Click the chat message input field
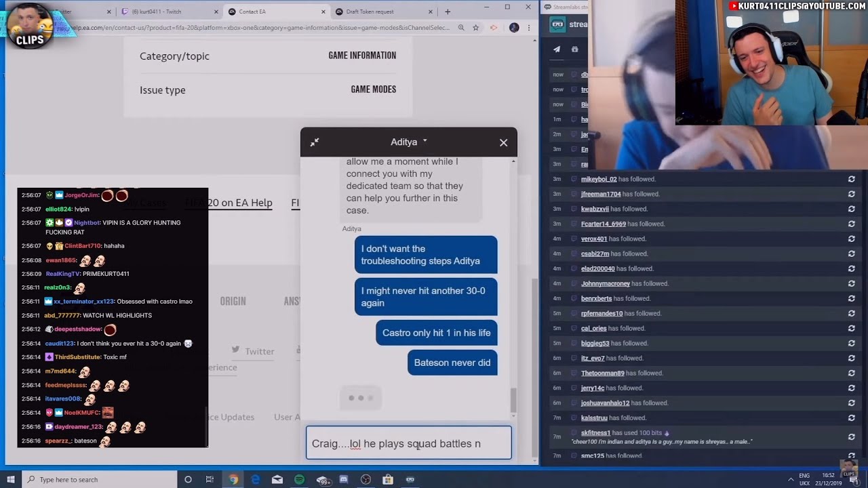868x488 pixels. [409, 443]
